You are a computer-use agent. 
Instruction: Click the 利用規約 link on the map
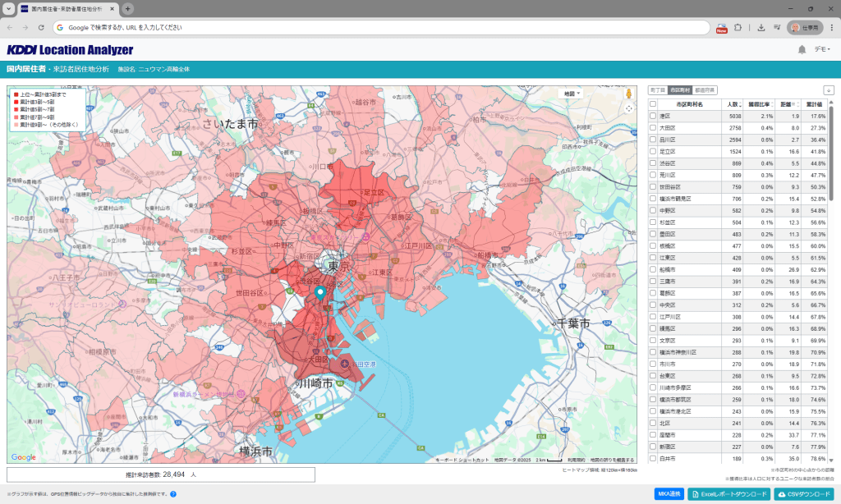pos(577,460)
